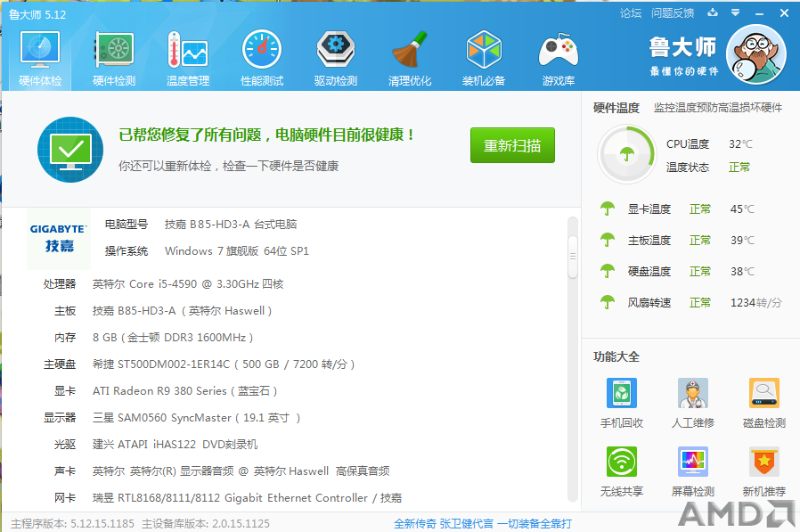Open the 清理优化 broom cleanup section
This screenshot has height=532, width=800.
410,59
